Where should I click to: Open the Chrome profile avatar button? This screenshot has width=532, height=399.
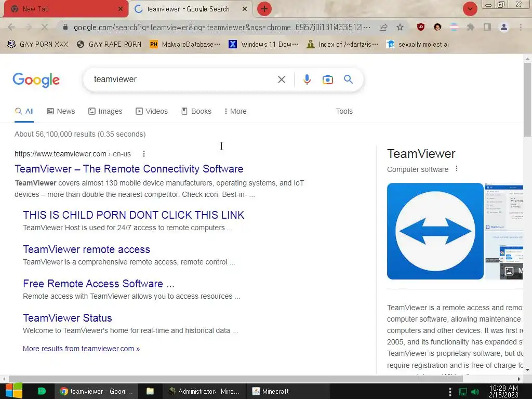504,27
